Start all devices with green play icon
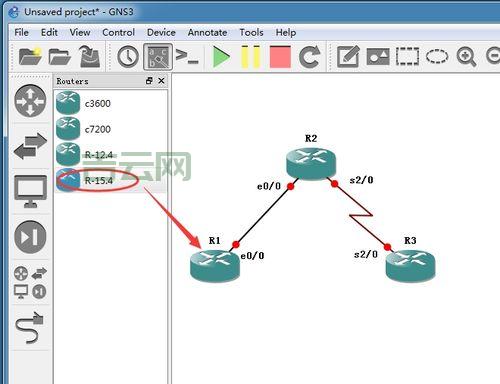Screen dimensions: 500x384 [x=221, y=57]
